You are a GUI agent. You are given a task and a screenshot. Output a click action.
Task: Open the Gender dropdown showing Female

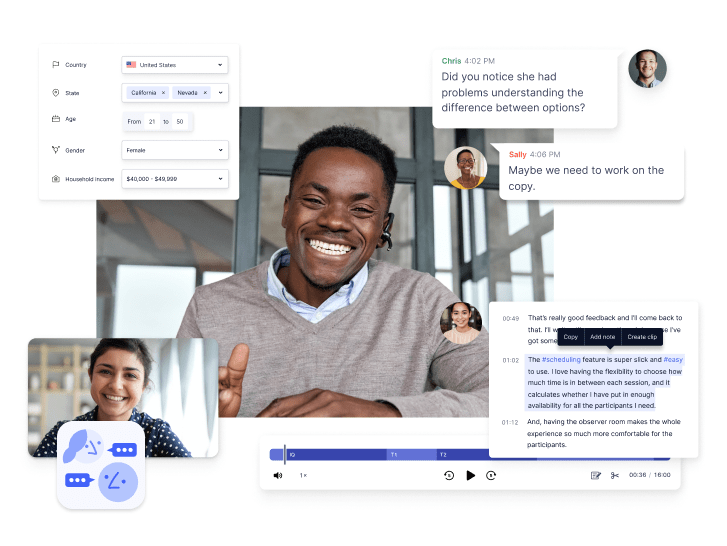coord(175,150)
